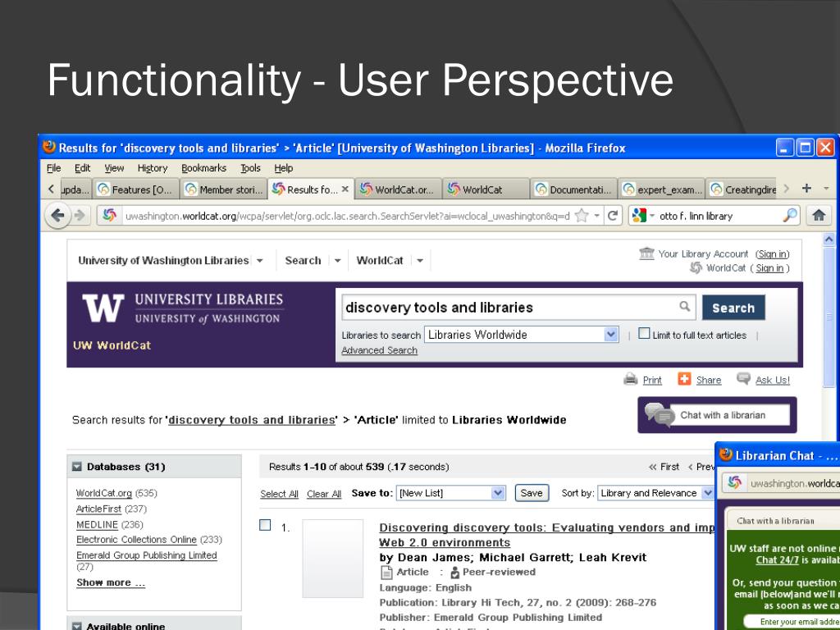Open the Advanced Search link
This screenshot has height=630, width=840.
click(379, 349)
